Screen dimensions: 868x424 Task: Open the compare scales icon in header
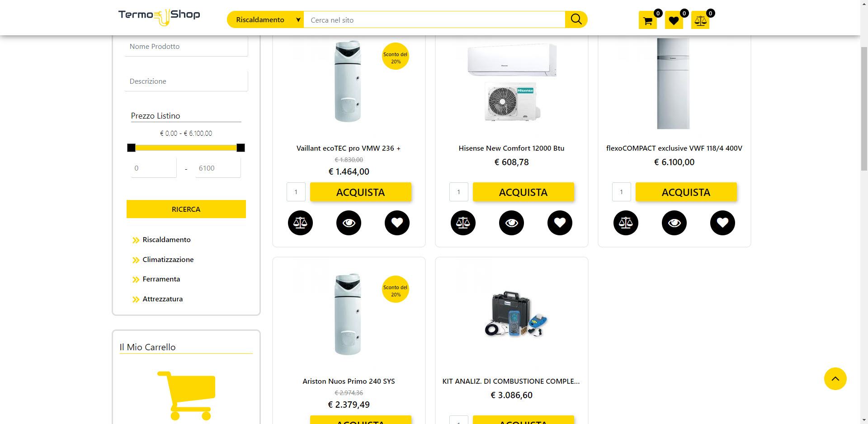click(x=700, y=20)
